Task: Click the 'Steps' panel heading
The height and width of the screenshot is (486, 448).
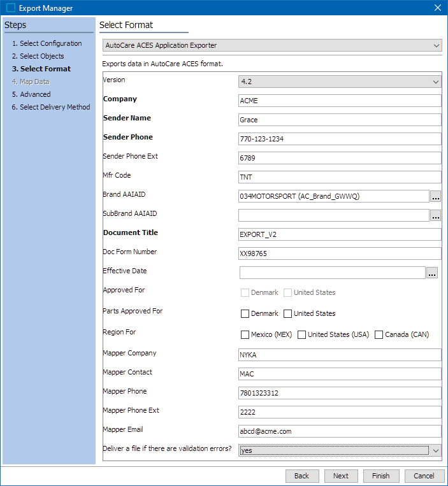Action: [x=15, y=25]
